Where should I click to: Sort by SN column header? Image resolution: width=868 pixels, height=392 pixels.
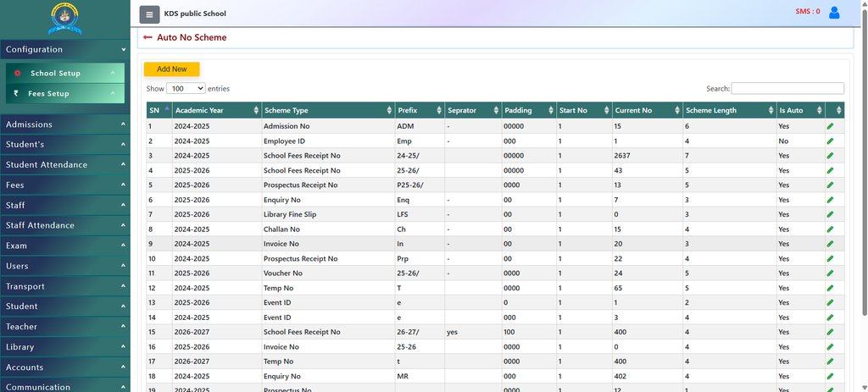[x=159, y=111]
